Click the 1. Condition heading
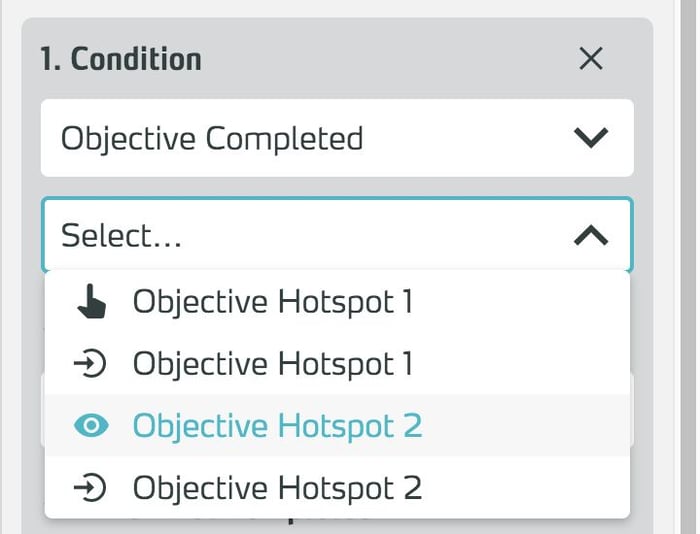700x534 pixels. [x=121, y=59]
